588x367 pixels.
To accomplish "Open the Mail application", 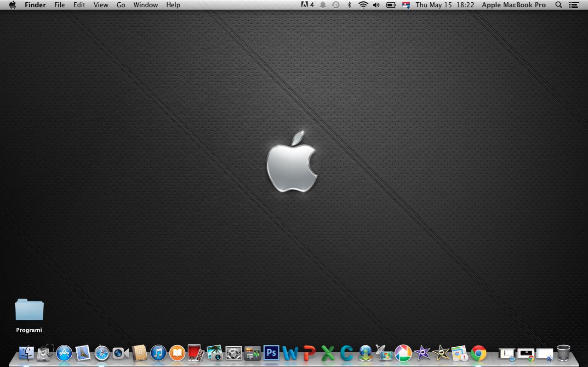I will 82,354.
